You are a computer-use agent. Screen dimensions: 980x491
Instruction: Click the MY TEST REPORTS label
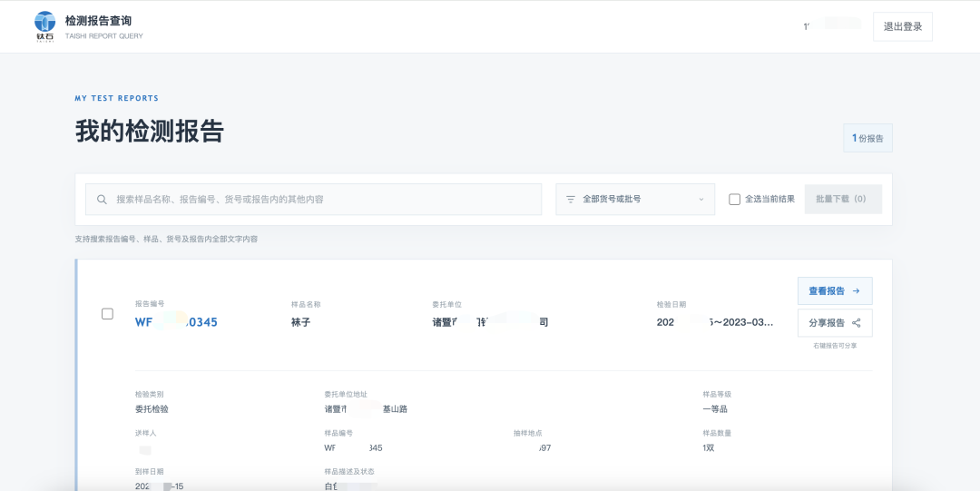(117, 98)
